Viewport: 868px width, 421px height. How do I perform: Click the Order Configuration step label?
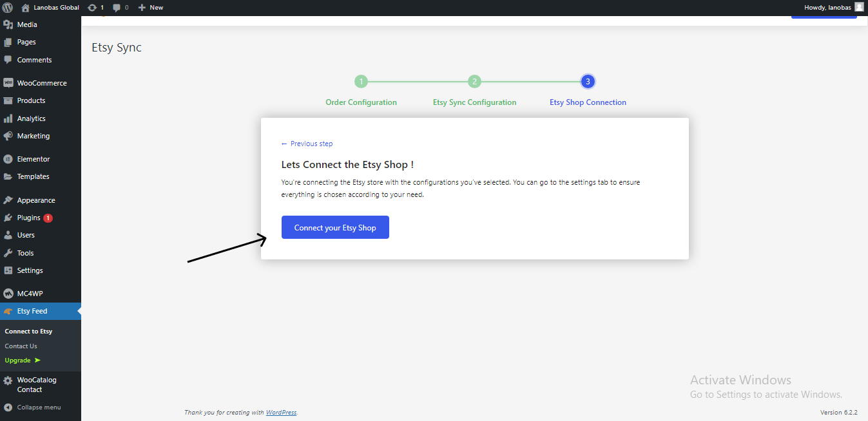(361, 102)
